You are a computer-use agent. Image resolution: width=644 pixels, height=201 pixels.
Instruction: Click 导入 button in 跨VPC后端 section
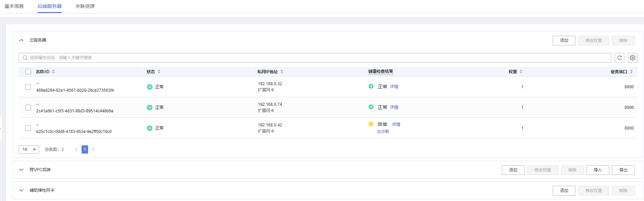[598, 170]
